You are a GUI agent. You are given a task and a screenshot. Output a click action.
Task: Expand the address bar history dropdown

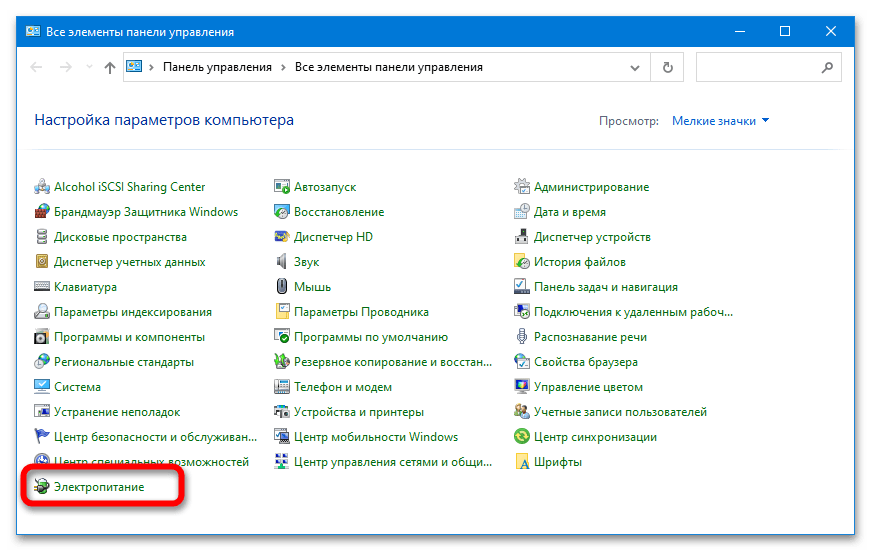pyautogui.click(x=634, y=68)
